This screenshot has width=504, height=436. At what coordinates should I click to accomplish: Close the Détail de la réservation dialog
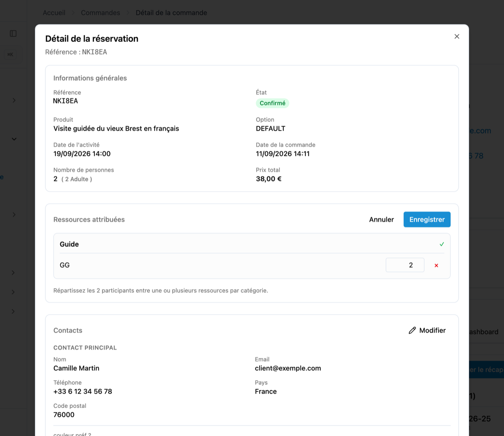[x=457, y=37]
